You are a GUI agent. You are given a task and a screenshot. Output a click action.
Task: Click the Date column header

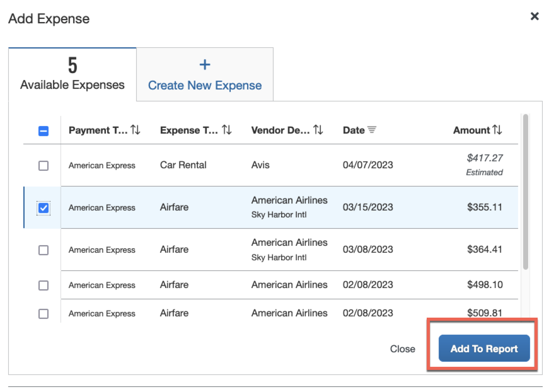[354, 130]
